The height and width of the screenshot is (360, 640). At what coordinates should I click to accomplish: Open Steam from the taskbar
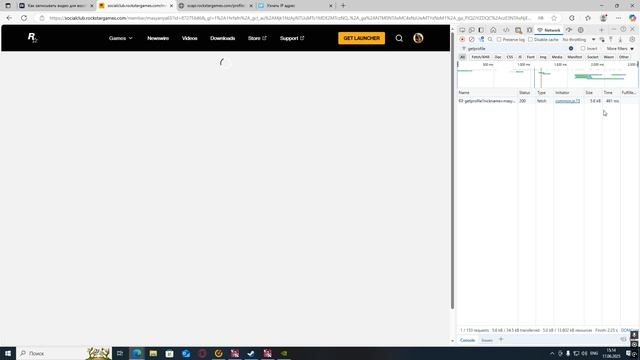coord(251,353)
